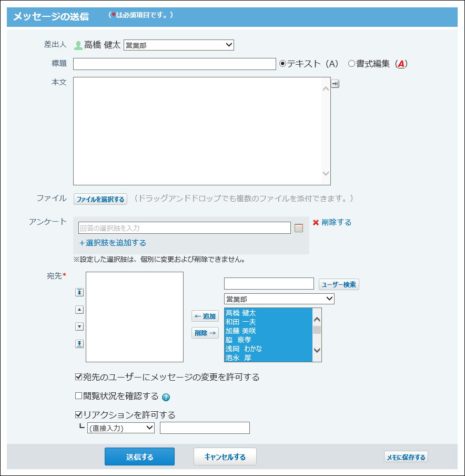Click the user list scrollbar thumb

pyautogui.click(x=317, y=330)
